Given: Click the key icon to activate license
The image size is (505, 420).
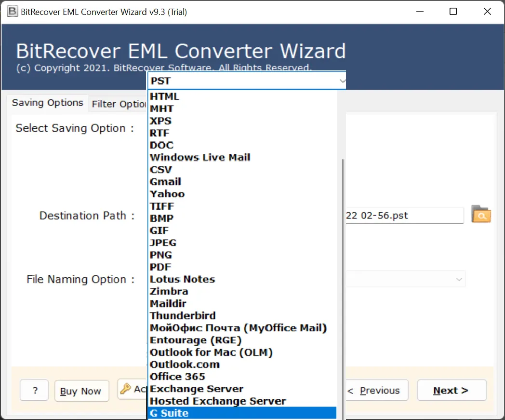Looking at the screenshot, I should pos(126,390).
